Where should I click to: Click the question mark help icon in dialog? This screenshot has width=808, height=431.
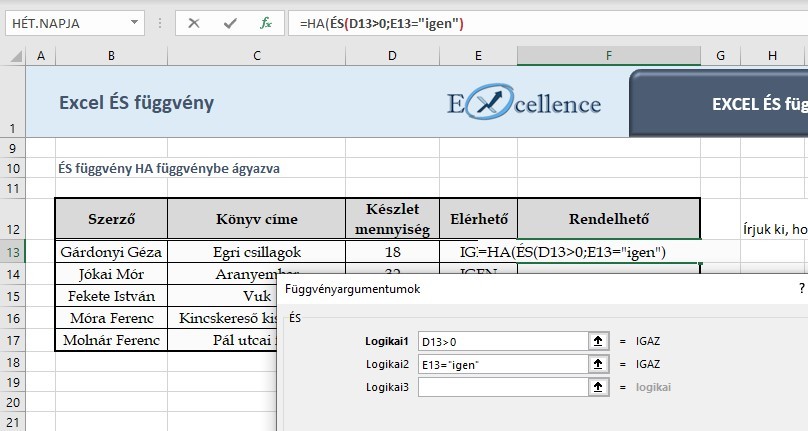click(801, 289)
